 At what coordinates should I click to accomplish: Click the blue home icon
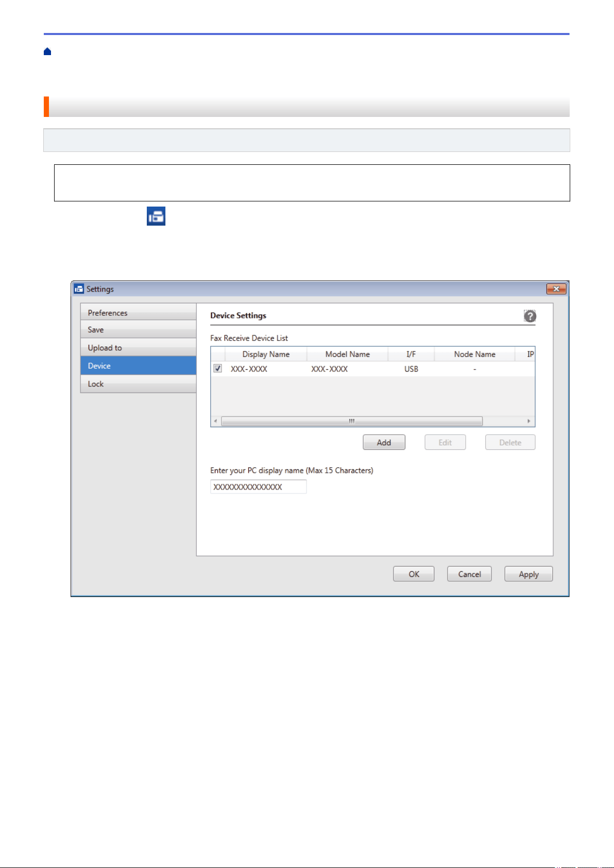pos(47,52)
